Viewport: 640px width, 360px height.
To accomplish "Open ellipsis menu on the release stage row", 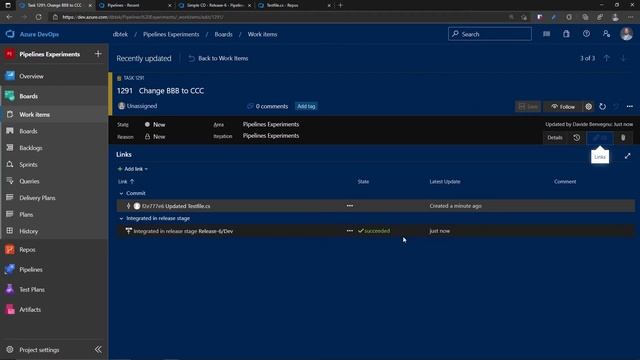I will coord(350,231).
